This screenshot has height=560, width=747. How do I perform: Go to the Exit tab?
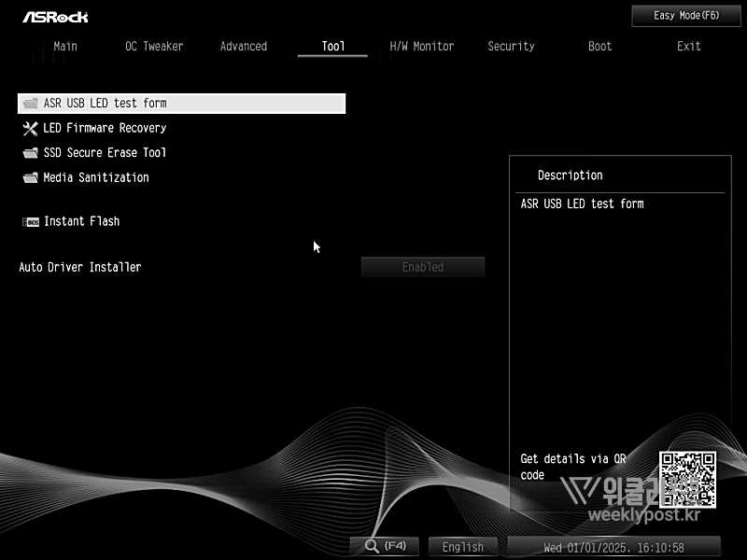tap(689, 46)
